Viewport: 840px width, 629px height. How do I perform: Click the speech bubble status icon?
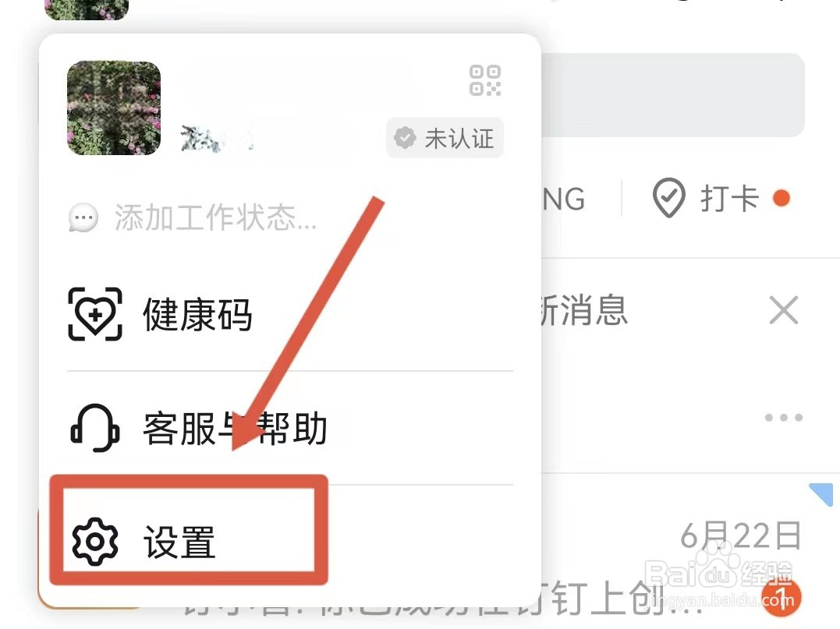(x=83, y=218)
